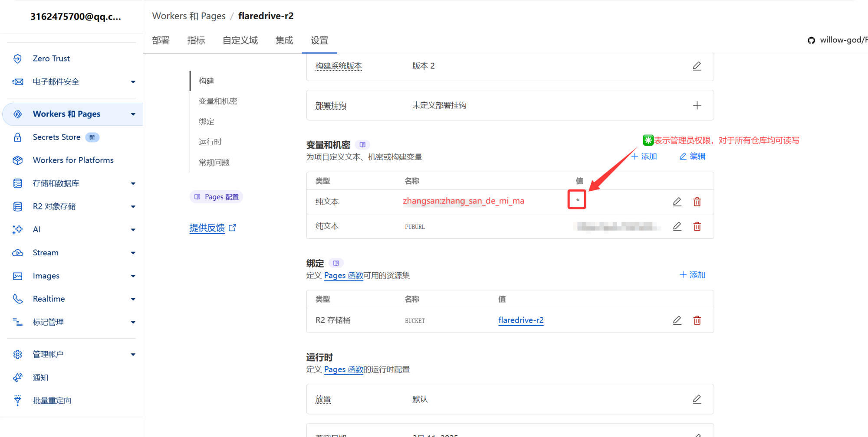
Task: Expand the R2 对象存储 sidebar menu
Action: tap(133, 206)
